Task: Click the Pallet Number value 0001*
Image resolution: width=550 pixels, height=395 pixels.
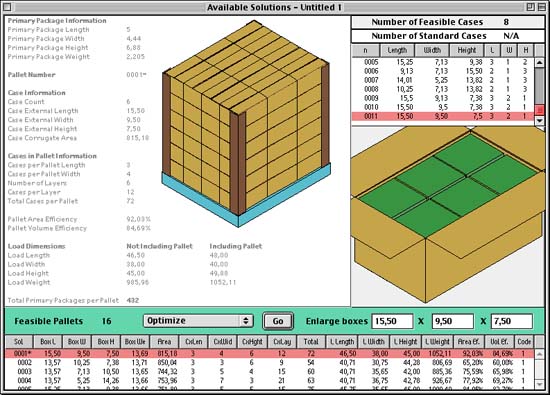Action: [x=136, y=74]
